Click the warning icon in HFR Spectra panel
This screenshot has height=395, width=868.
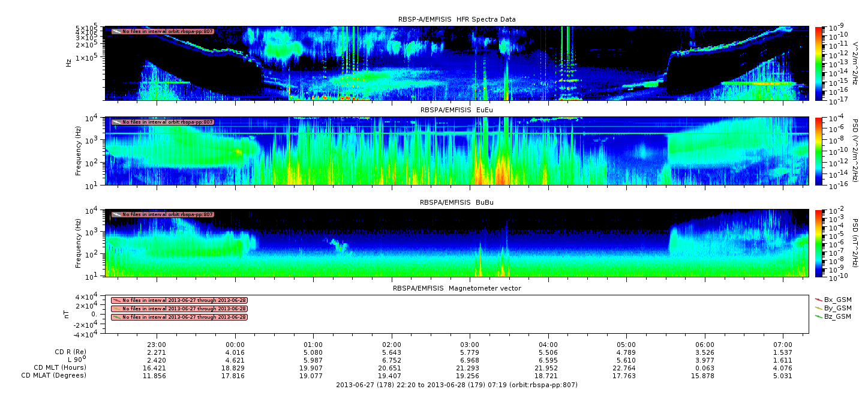pos(116,31)
